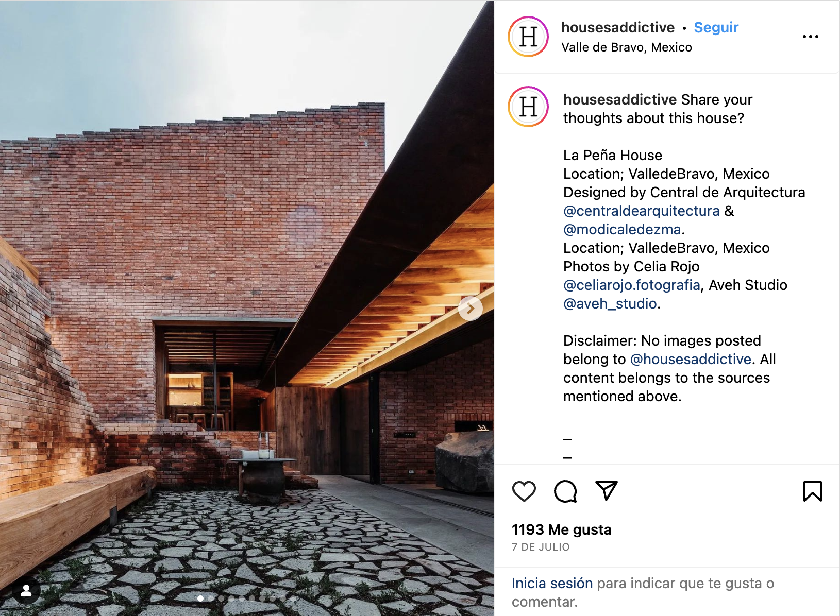The height and width of the screenshot is (616, 840).
Task: Open housesaddictive header profile picture
Action: pos(528,37)
